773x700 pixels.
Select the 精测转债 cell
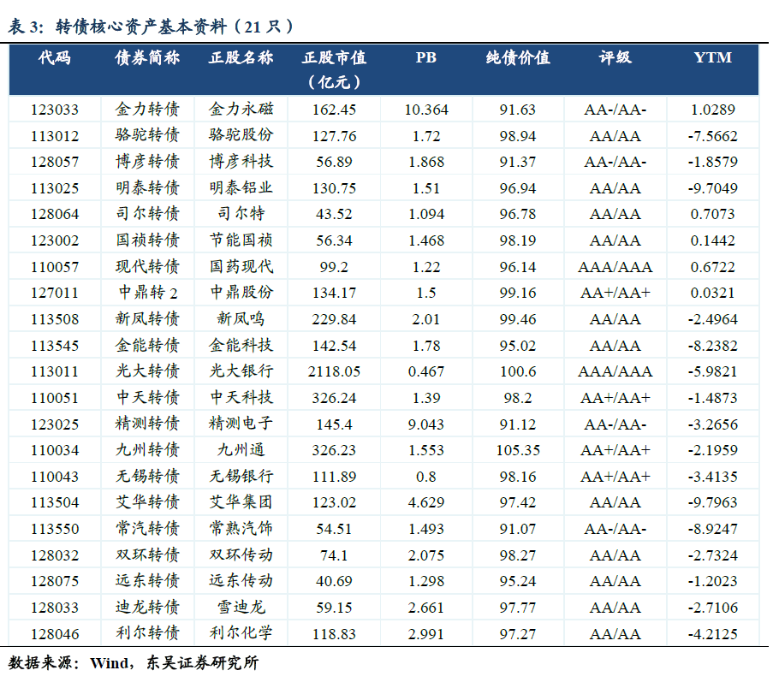pos(147,424)
